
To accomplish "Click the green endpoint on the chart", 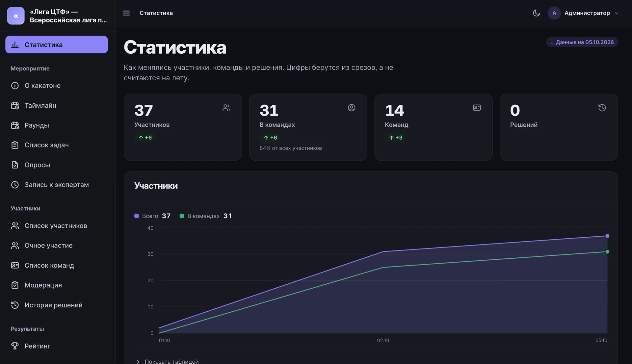I will click(607, 252).
